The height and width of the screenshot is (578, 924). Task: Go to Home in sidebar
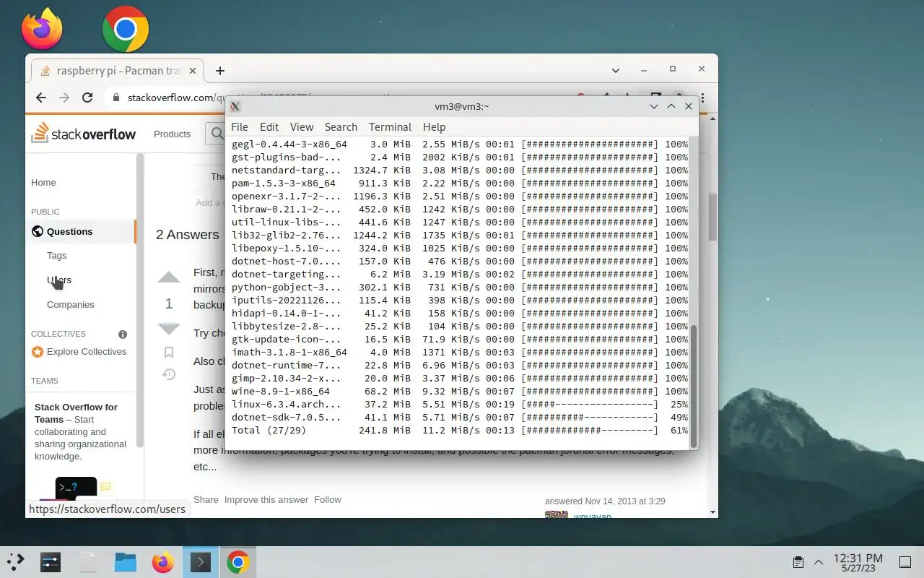[43, 183]
